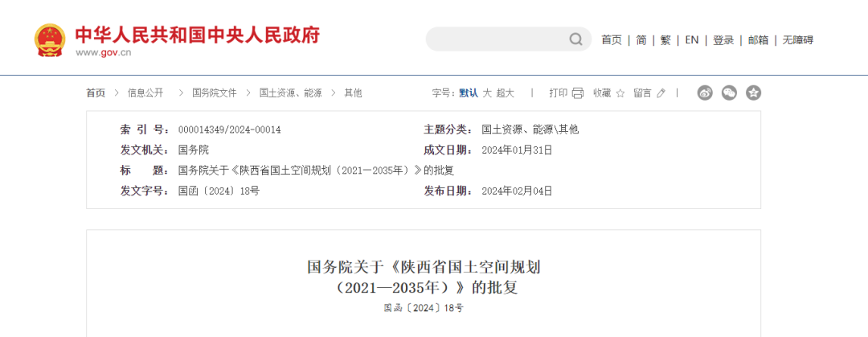The width and height of the screenshot is (868, 337).
Task: Select issuing agency value 国务院
Action: 194,150
